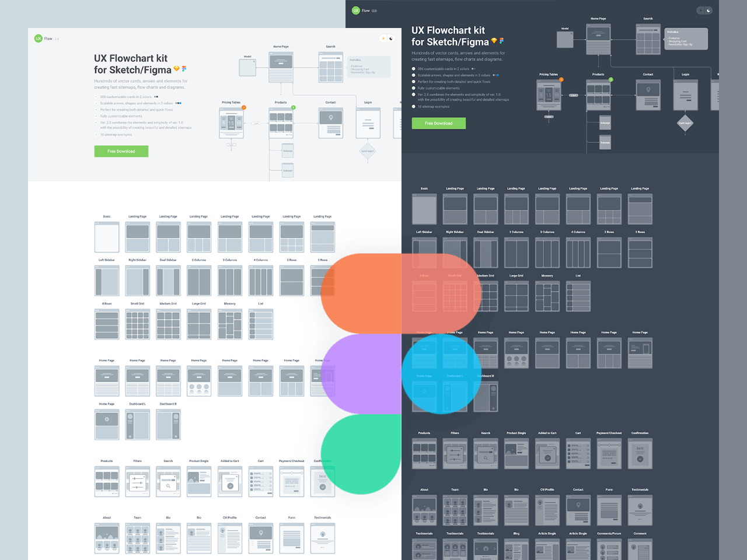This screenshot has width=747, height=560.
Task: Select the moon icon in the dark page theme switch
Action: tap(708, 10)
